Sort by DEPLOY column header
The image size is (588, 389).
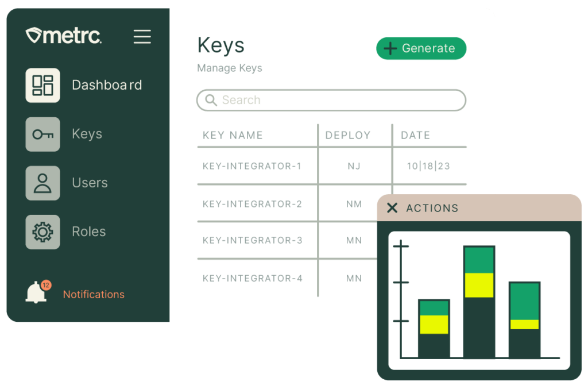coord(348,136)
